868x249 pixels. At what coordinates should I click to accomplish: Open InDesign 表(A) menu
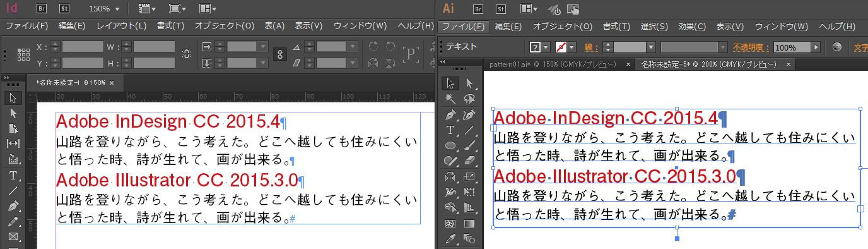click(274, 26)
